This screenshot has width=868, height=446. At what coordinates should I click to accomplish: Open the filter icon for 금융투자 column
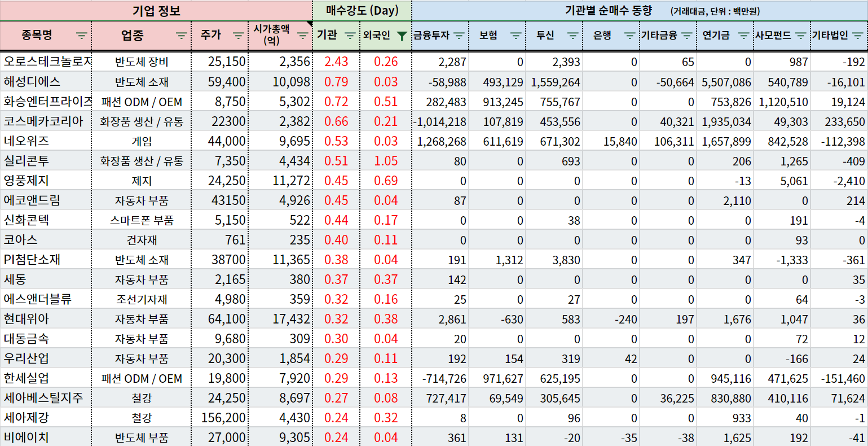[x=459, y=36]
